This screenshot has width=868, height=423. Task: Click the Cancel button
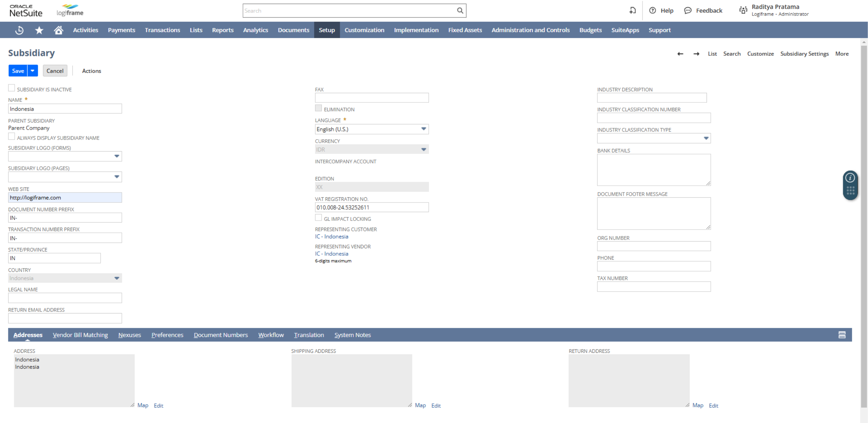[54, 70]
